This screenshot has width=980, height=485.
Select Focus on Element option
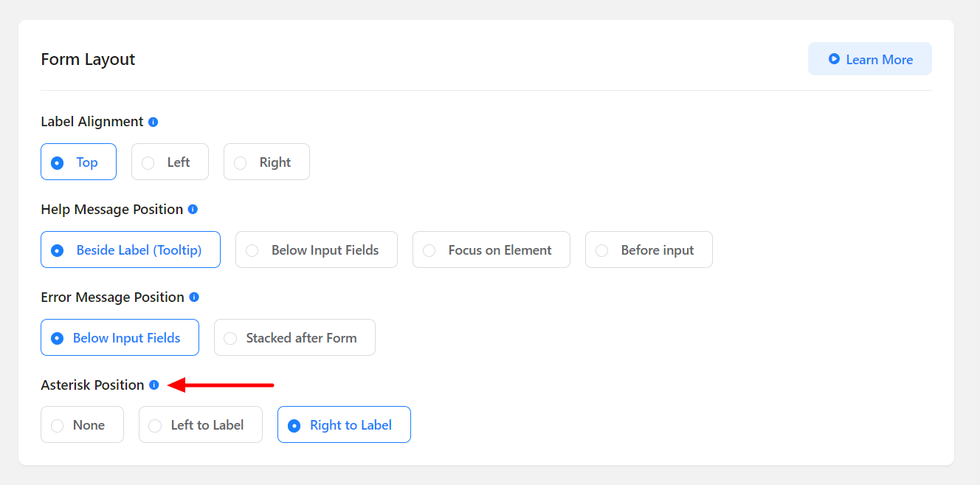pyautogui.click(x=491, y=250)
